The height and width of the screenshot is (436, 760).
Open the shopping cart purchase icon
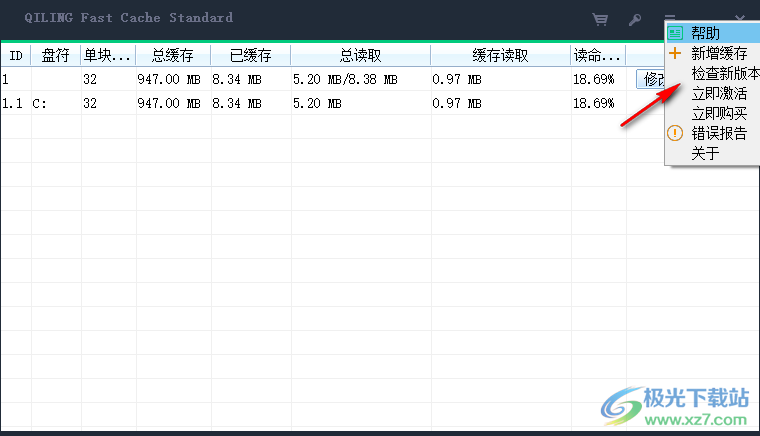[600, 19]
